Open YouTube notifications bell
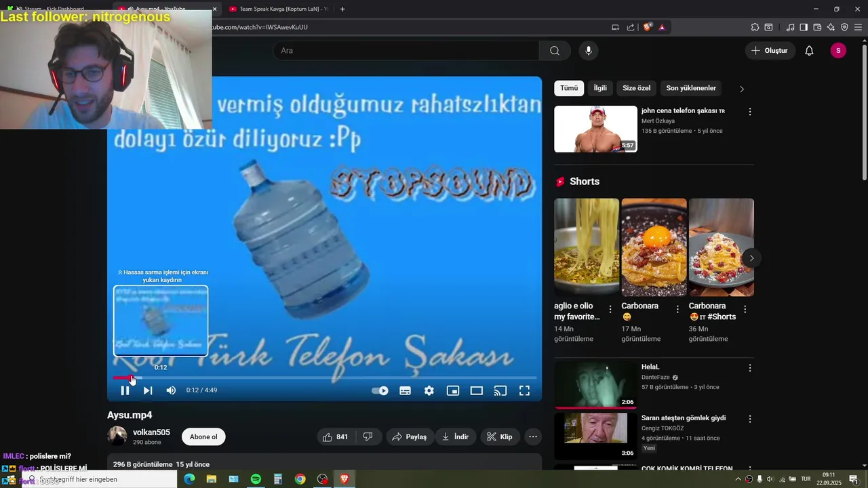 [809, 51]
